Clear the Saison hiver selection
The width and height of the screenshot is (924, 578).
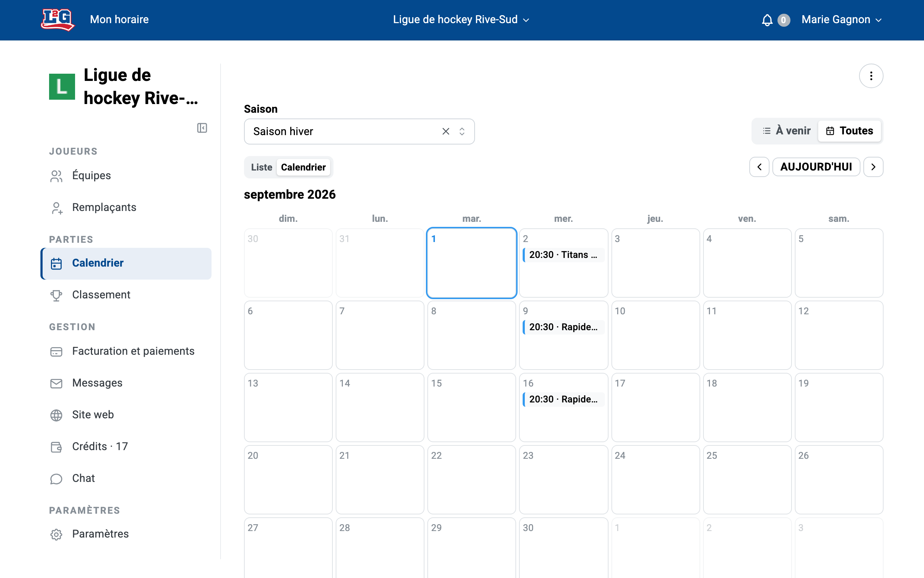pos(446,131)
